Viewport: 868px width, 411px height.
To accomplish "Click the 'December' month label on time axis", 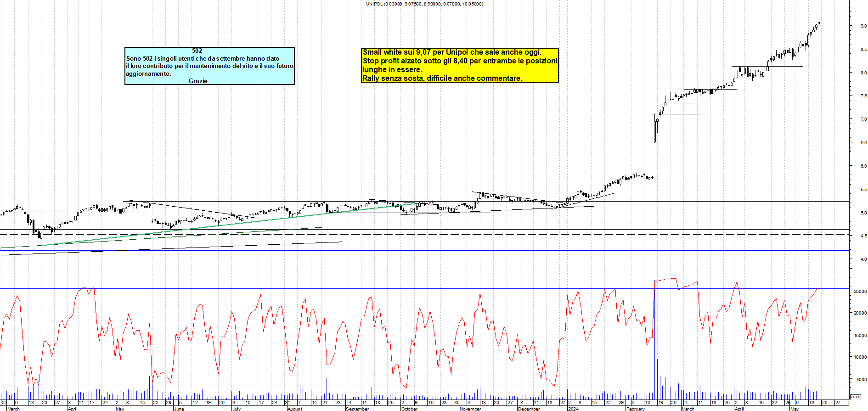I will click(529, 409).
